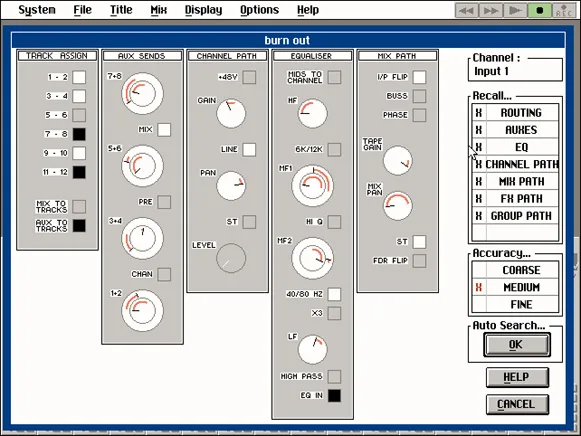This screenshot has height=436, width=581.
Task: Open the Options menu
Action: pos(259,10)
